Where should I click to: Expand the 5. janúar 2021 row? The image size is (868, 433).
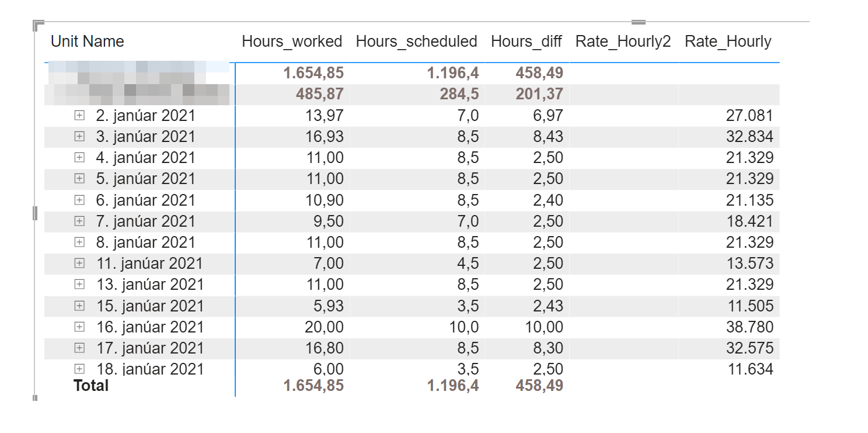79,179
